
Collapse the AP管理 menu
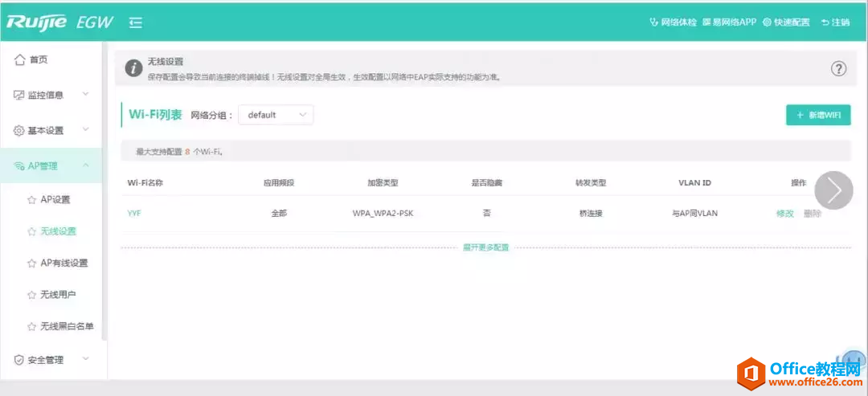tap(51, 165)
